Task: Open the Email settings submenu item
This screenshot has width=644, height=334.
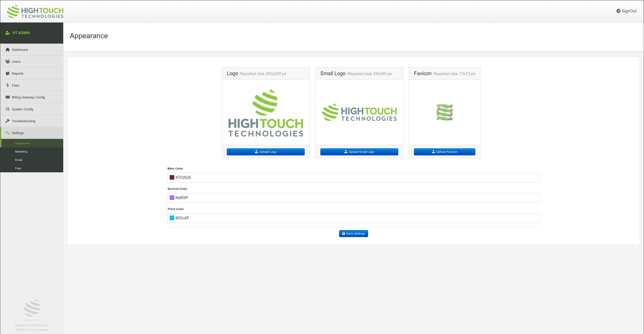Action: (19, 160)
